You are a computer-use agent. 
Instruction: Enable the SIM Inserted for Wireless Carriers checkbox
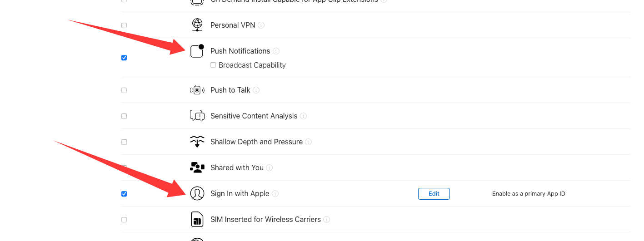(124, 220)
